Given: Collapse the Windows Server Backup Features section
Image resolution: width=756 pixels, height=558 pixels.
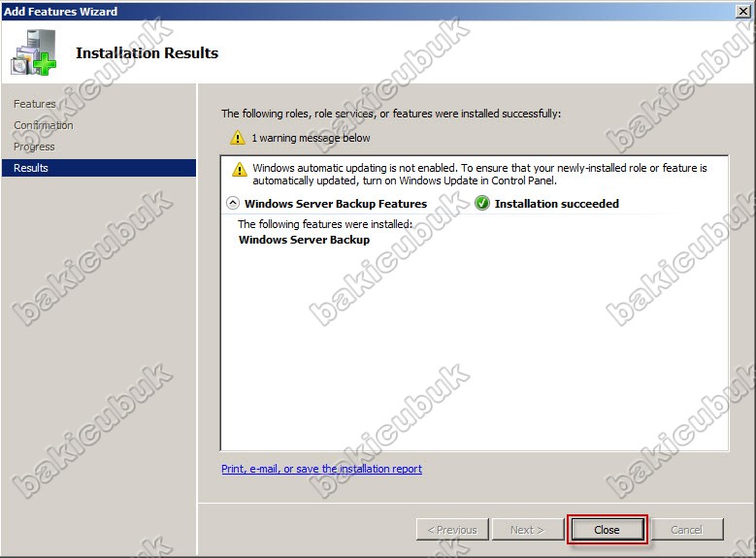Looking at the screenshot, I should tap(233, 203).
